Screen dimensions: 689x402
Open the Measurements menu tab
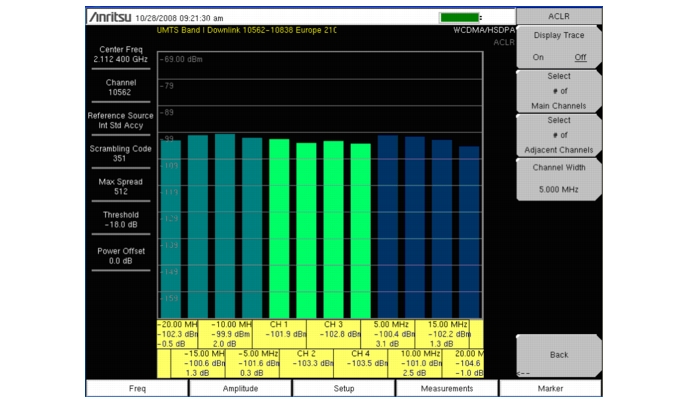(x=447, y=388)
